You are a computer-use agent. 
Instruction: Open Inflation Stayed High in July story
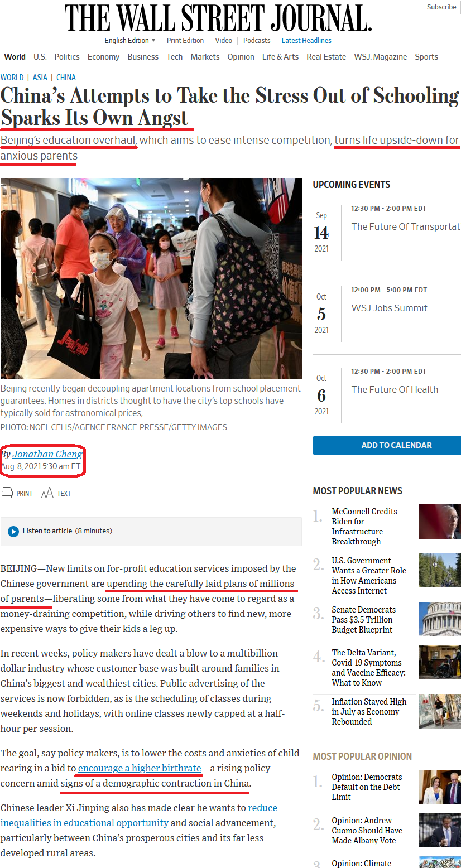369,712
